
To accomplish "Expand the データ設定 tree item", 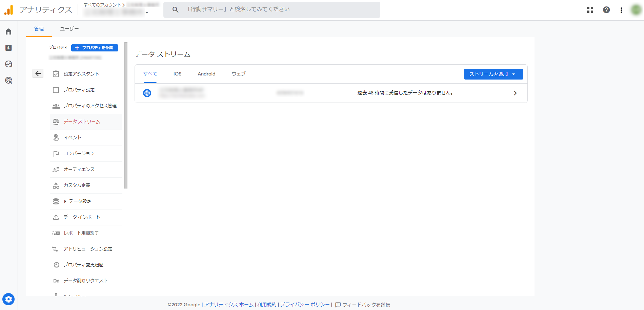I will point(65,201).
